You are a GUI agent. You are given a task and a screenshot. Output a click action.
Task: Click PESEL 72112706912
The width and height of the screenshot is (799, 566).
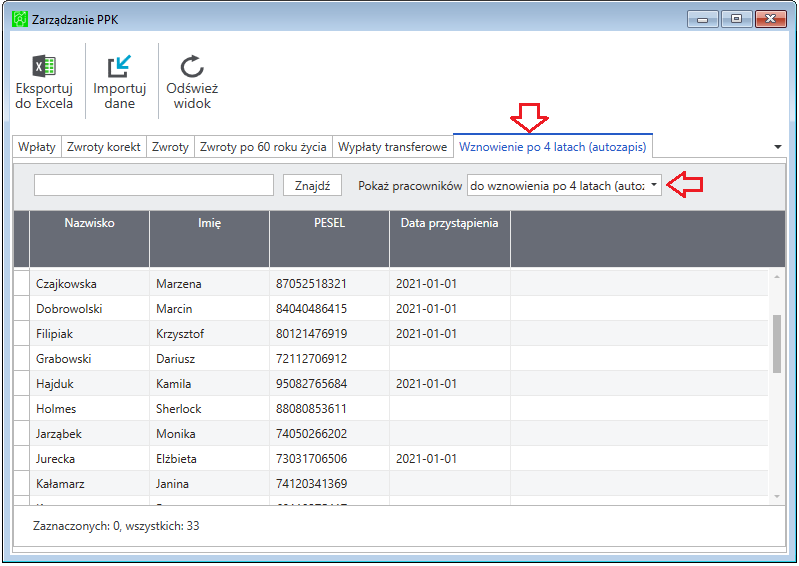click(311, 359)
